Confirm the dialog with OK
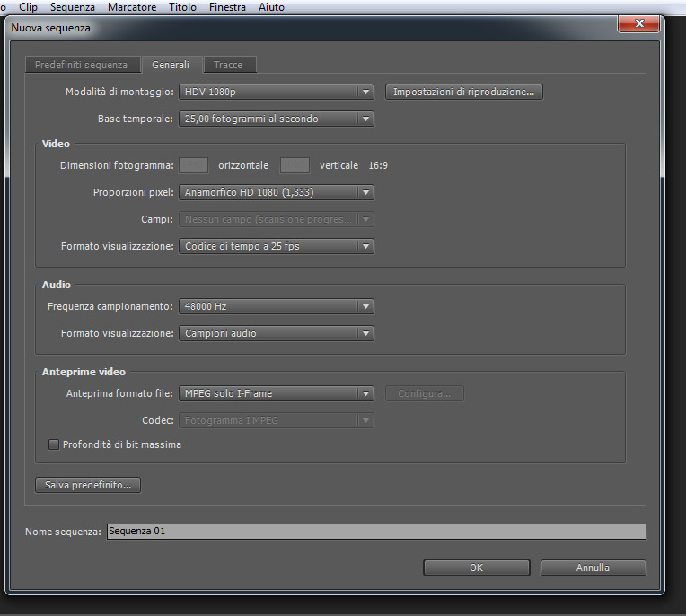The height and width of the screenshot is (616, 686). [x=477, y=568]
